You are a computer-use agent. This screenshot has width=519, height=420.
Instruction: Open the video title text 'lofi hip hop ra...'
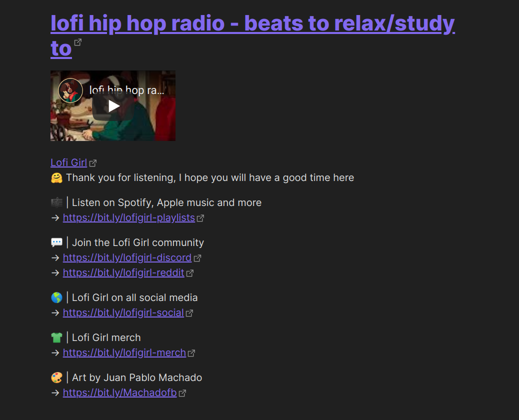coord(127,90)
